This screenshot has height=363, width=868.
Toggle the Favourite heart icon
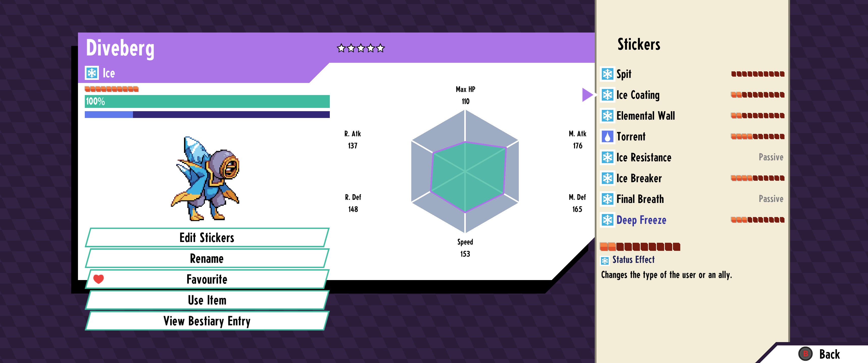[98, 279]
